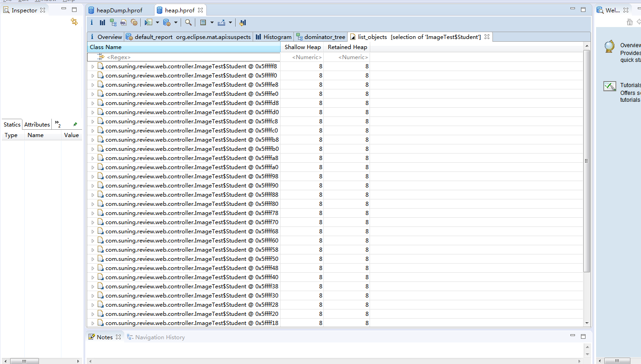The image size is (641, 364).
Task: Click the Run Expert System Test icon
Action: 148,22
